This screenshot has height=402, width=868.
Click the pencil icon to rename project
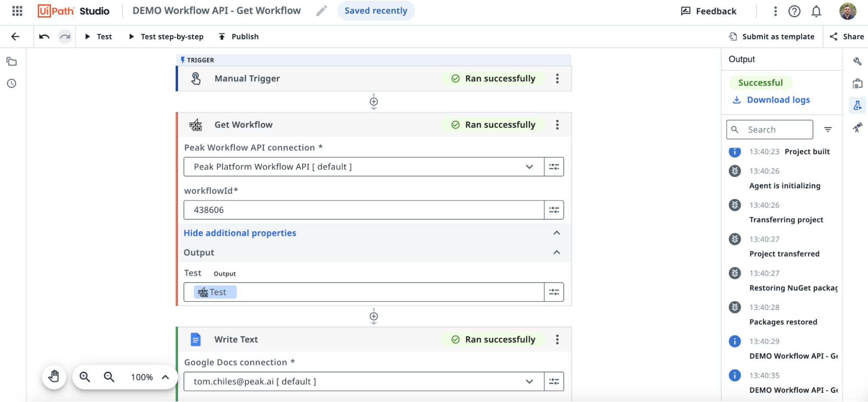[x=321, y=11]
